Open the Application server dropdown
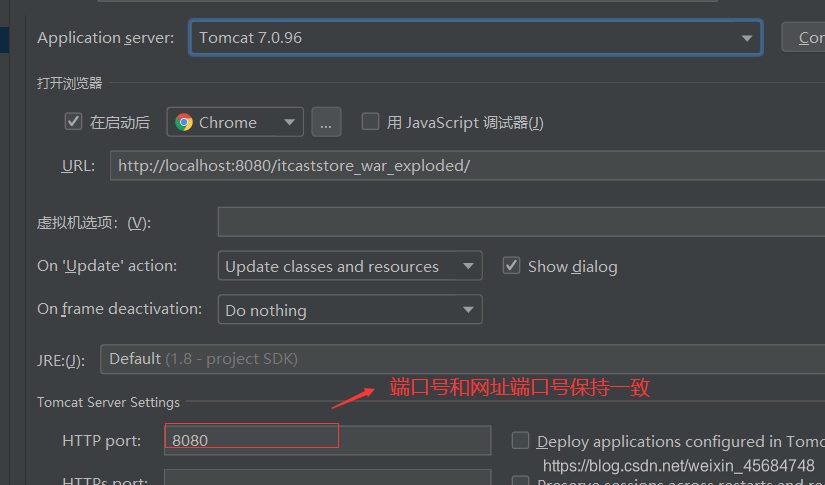Viewport: 825px width, 485px height. pos(476,38)
